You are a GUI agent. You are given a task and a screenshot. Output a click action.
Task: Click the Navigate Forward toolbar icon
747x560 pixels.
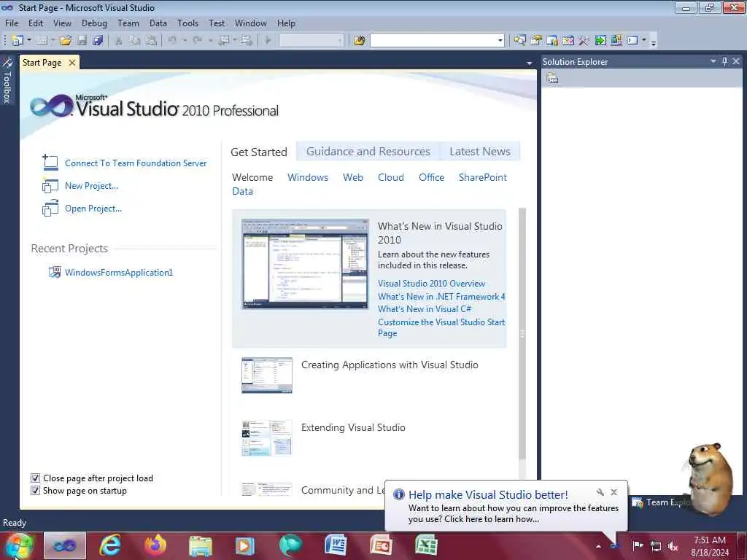coord(247,41)
